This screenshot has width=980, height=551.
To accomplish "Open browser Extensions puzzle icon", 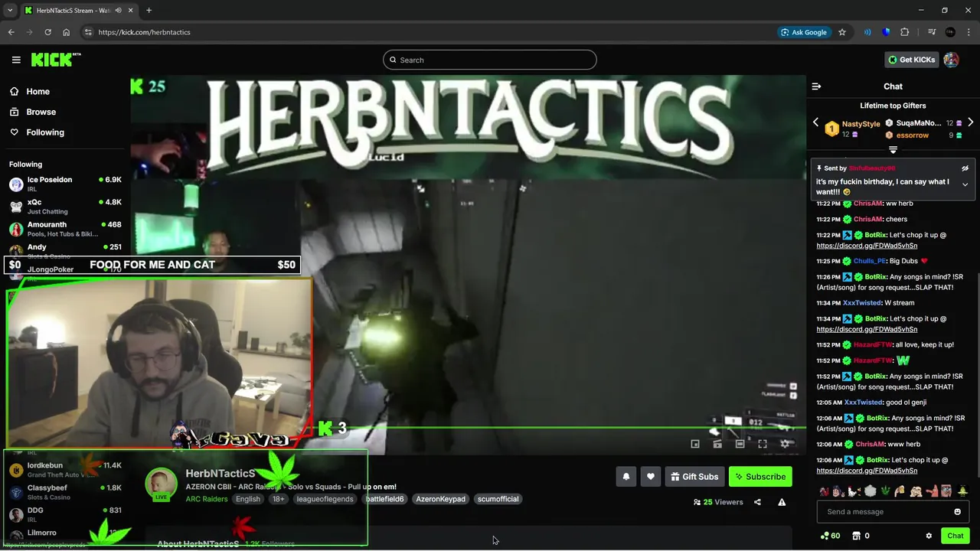I will point(905,32).
